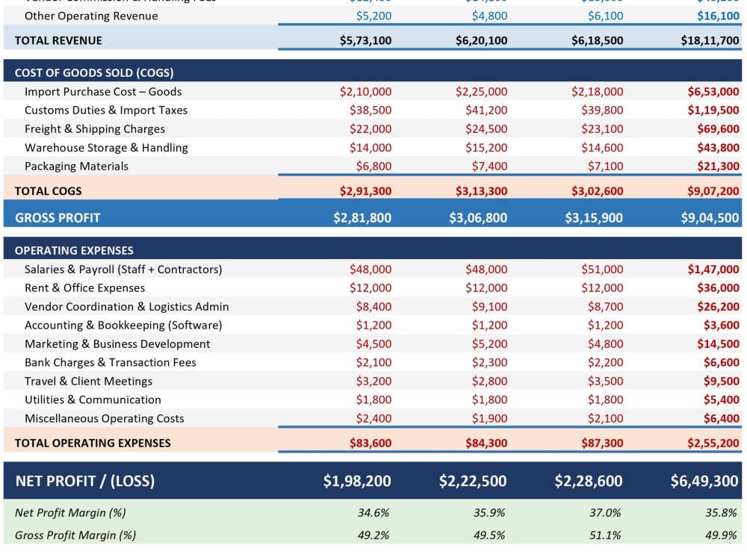747x560 pixels.
Task: Click the $2,300 bank charges value
Action: point(489,362)
